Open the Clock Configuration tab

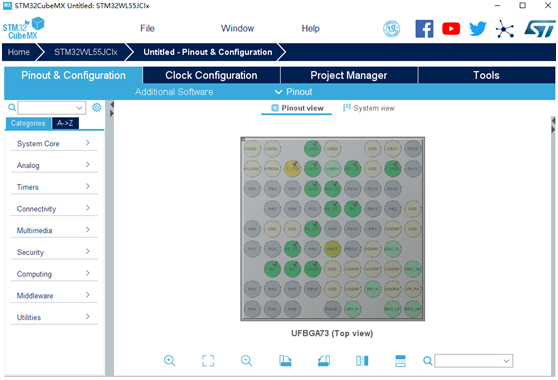click(211, 75)
